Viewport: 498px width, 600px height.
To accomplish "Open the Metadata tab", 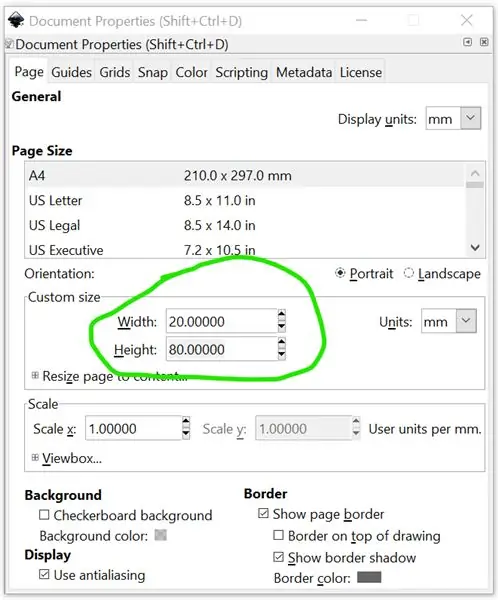I will tap(304, 72).
